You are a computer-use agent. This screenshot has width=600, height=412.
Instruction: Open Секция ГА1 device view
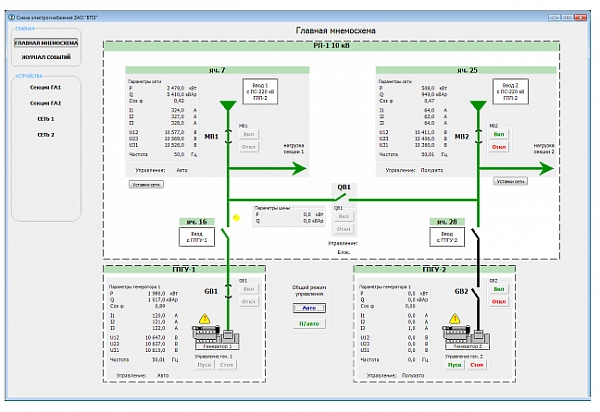(x=46, y=88)
